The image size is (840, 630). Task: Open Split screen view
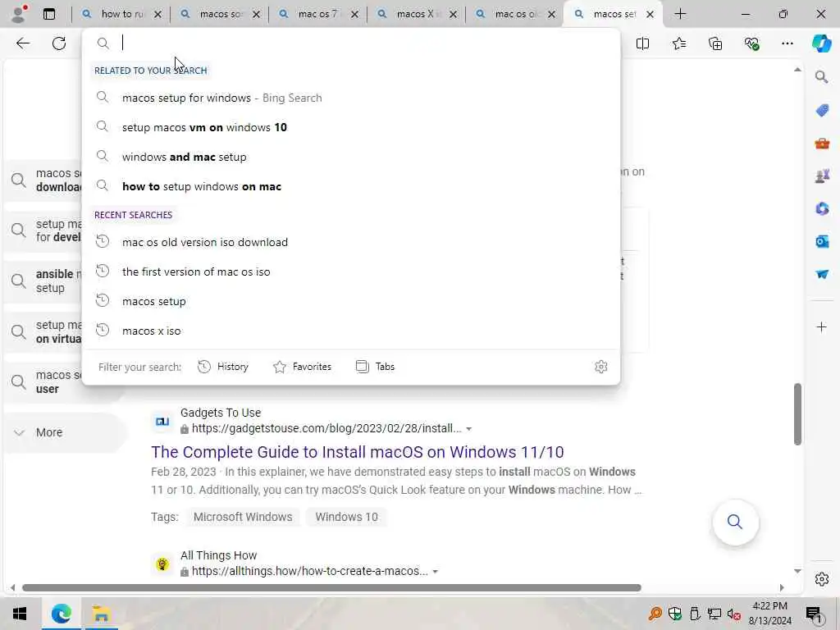tap(642, 43)
